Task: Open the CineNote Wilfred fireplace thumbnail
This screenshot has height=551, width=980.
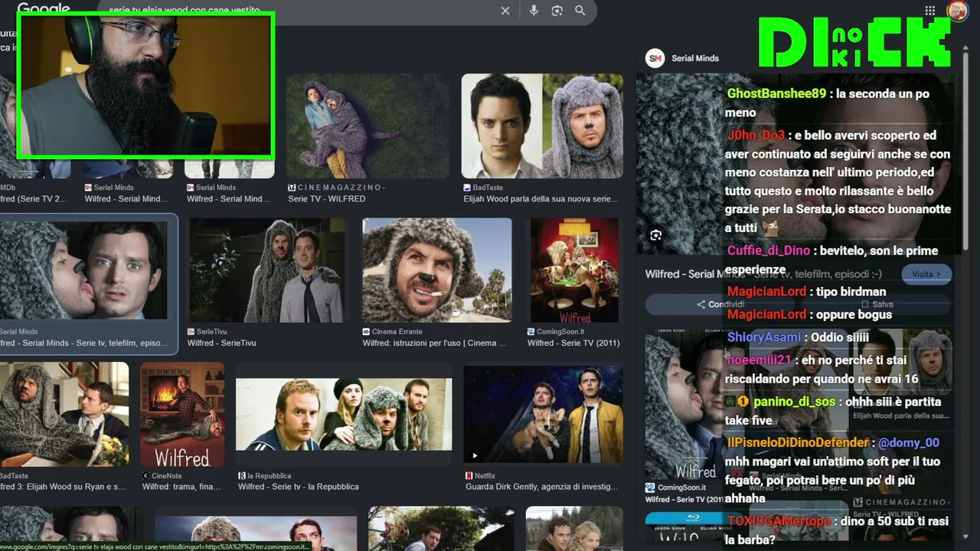Action: click(x=182, y=415)
